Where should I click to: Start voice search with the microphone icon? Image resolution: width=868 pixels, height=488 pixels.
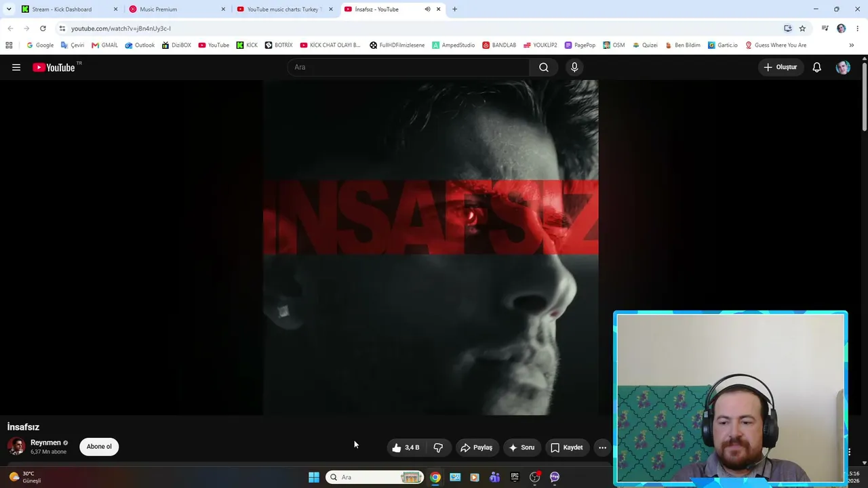coord(574,67)
